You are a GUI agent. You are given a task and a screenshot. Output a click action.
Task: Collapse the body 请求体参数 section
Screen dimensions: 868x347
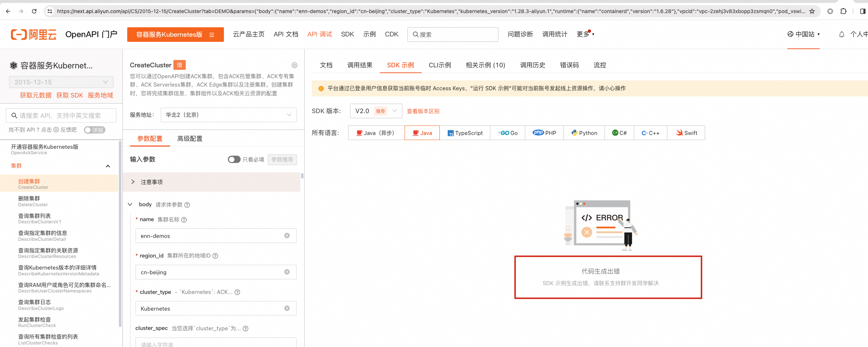click(x=130, y=204)
